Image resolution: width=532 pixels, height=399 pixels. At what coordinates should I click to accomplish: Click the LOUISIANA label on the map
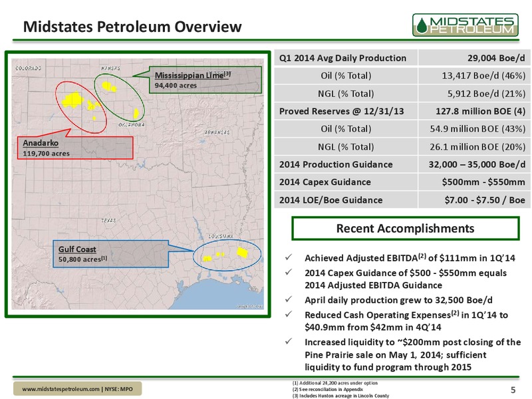pos(221,236)
